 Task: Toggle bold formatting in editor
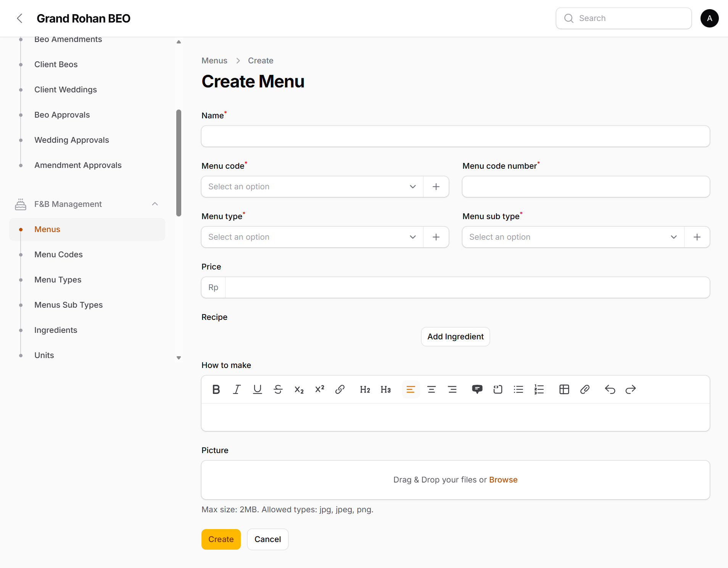tap(216, 389)
